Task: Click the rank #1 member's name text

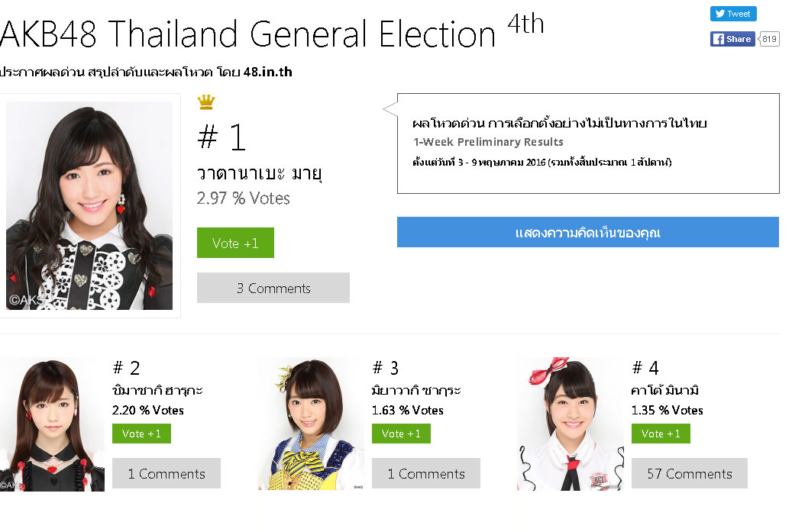Action: pos(260,174)
